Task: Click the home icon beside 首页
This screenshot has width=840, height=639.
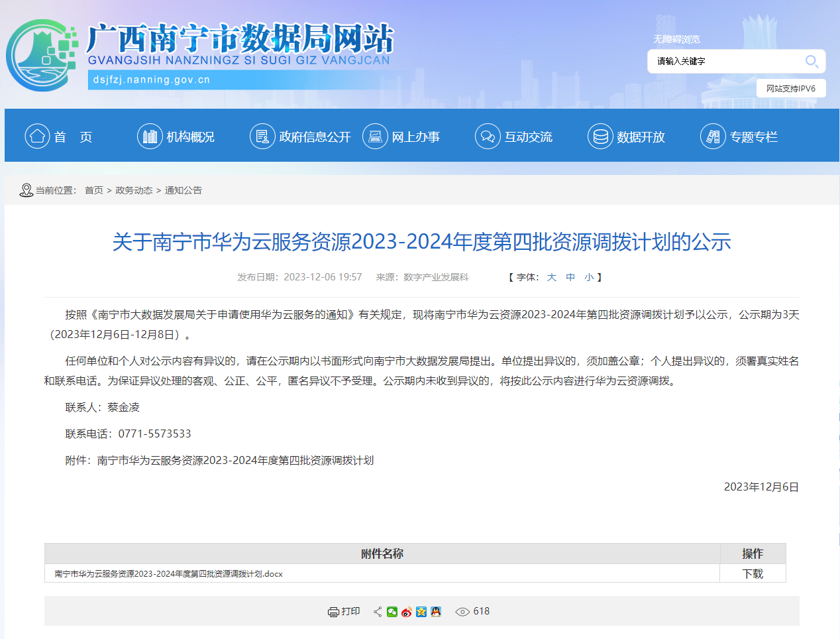Action: (x=37, y=137)
